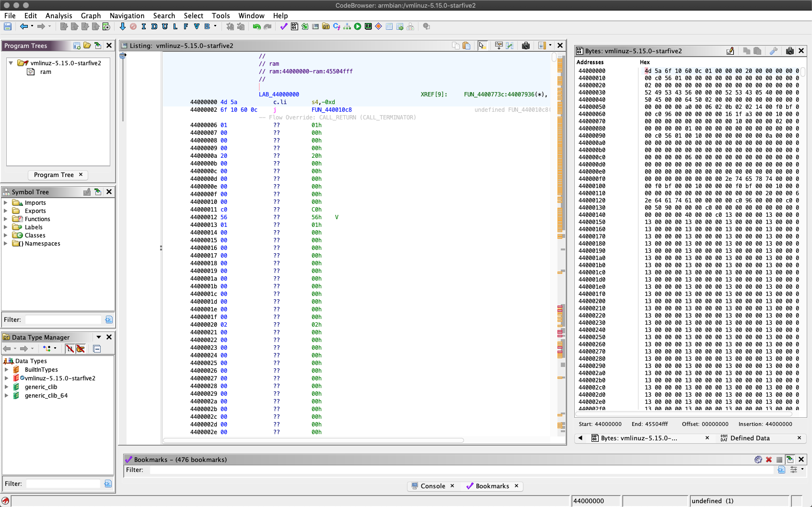Click the Symbol Tree filter text field
812x507 pixels.
pos(63,319)
